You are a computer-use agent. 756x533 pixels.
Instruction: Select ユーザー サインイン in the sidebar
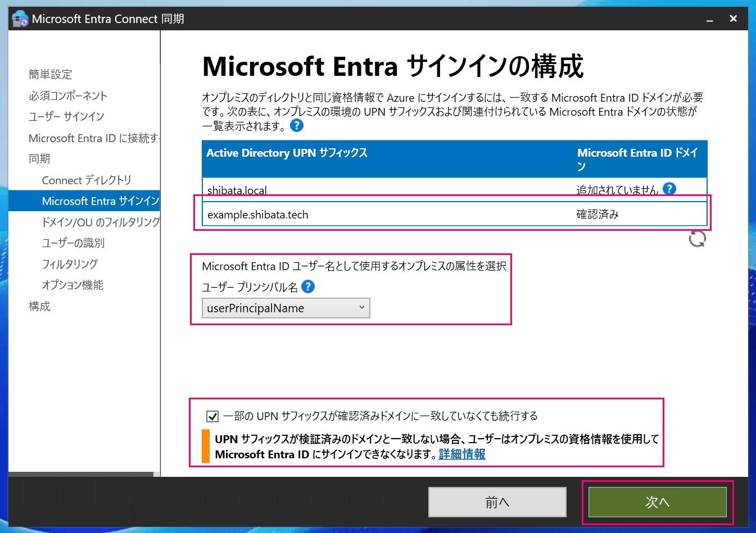tap(66, 116)
